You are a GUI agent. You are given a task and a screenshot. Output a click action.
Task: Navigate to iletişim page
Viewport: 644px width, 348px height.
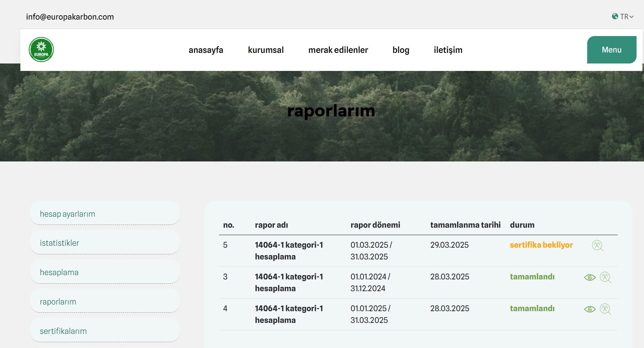click(x=448, y=50)
